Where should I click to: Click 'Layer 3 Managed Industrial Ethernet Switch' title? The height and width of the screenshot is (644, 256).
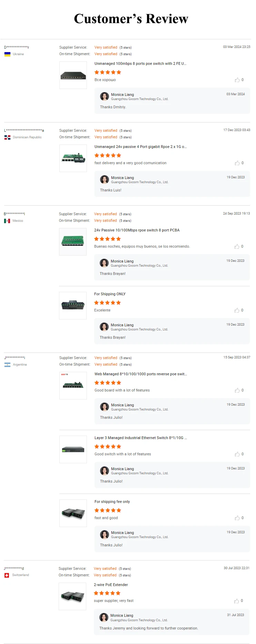[x=140, y=438]
